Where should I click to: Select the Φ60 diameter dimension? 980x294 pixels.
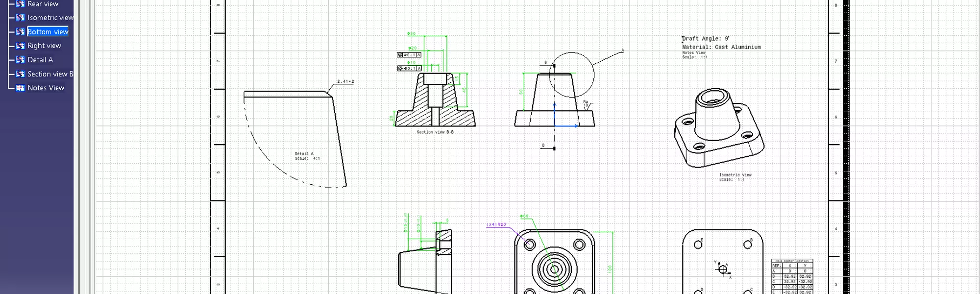[x=524, y=216]
